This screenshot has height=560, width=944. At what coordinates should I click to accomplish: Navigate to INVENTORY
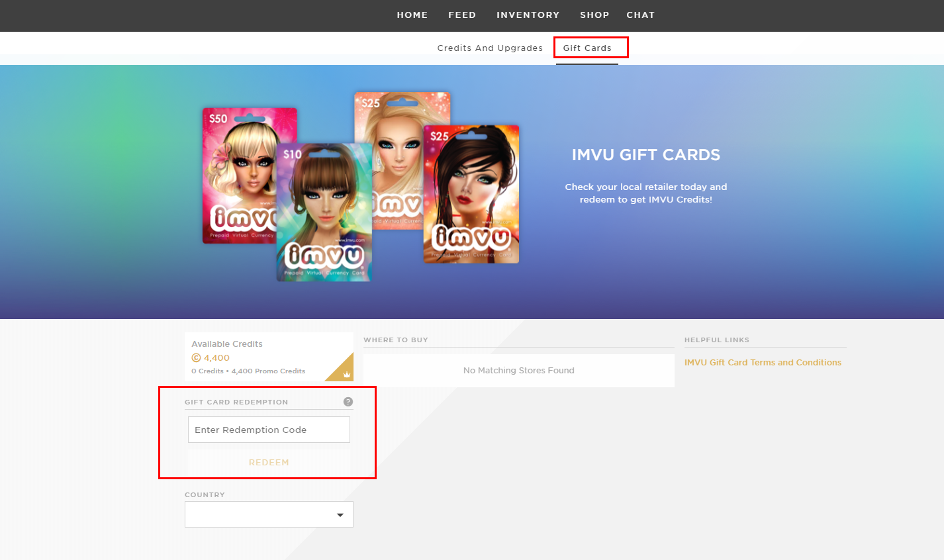click(528, 15)
